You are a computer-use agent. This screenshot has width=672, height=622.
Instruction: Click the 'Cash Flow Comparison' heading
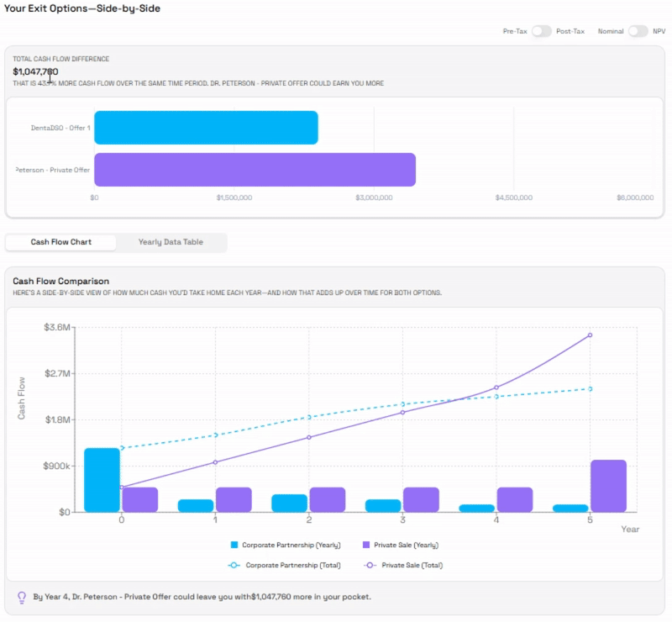(60, 281)
